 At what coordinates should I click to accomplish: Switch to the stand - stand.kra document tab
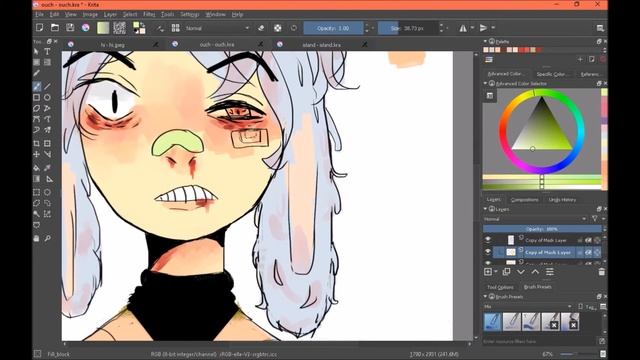point(322,44)
